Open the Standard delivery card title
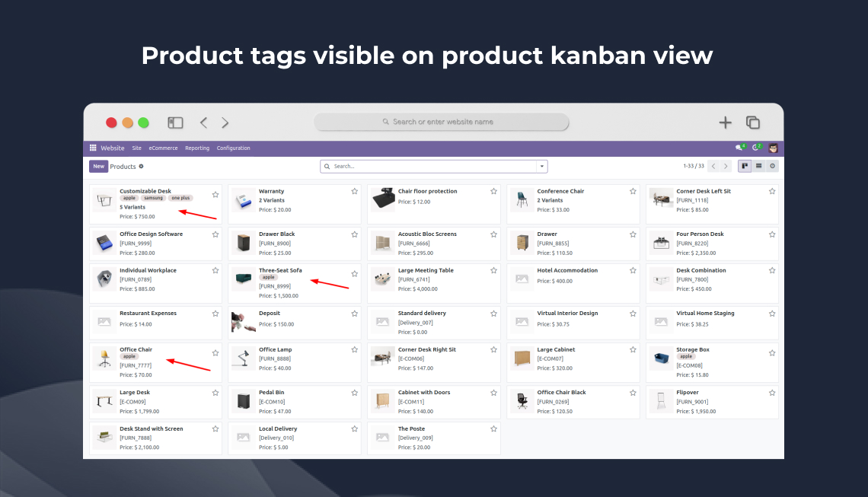This screenshot has width=868, height=497. pyautogui.click(x=422, y=314)
